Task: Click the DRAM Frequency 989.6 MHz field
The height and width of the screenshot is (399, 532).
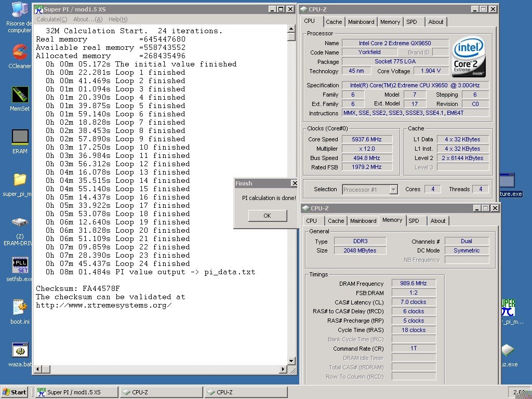Action: 414,283
